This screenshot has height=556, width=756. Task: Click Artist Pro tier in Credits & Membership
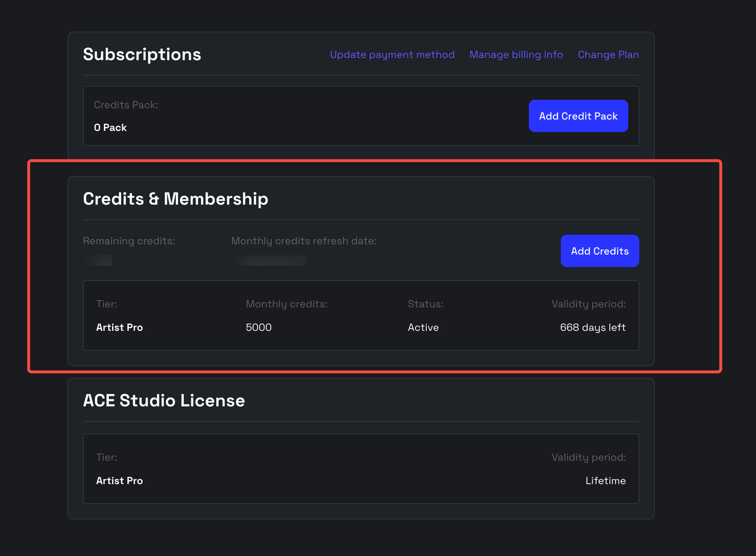(119, 327)
